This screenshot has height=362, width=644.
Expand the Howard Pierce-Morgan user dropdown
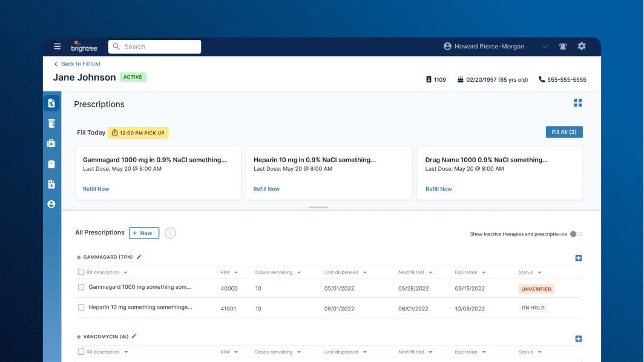pos(545,47)
